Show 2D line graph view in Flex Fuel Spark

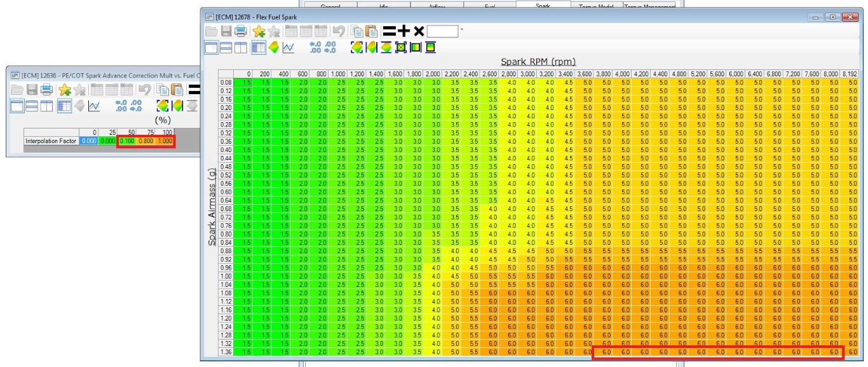pos(288,48)
